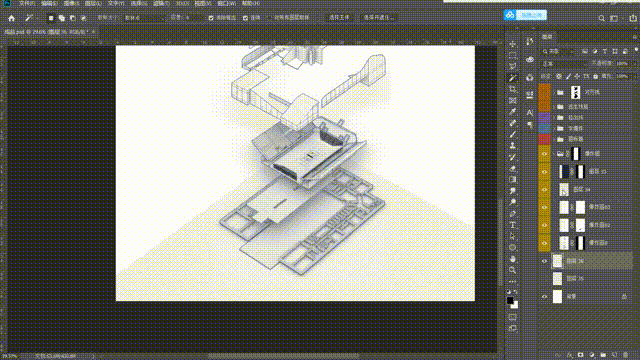Open the layer blend mode dropdown
The width and height of the screenshot is (640, 360).
point(564,64)
